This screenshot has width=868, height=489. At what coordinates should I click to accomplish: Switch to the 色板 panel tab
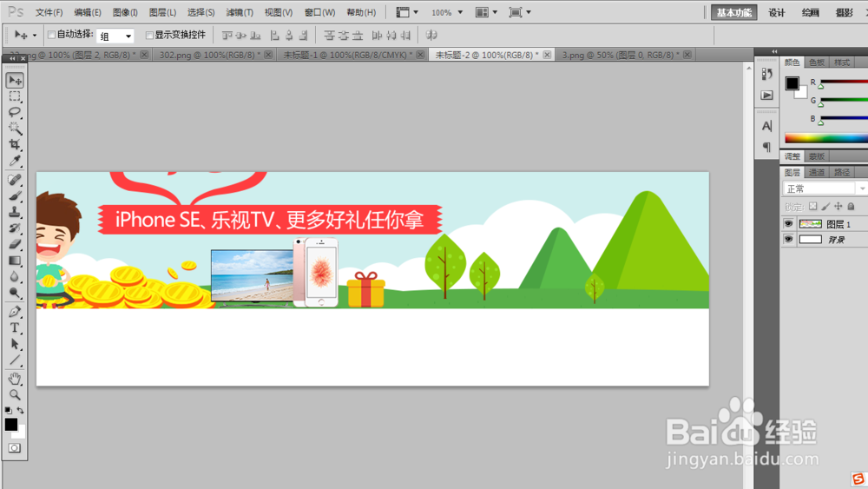pyautogui.click(x=817, y=63)
